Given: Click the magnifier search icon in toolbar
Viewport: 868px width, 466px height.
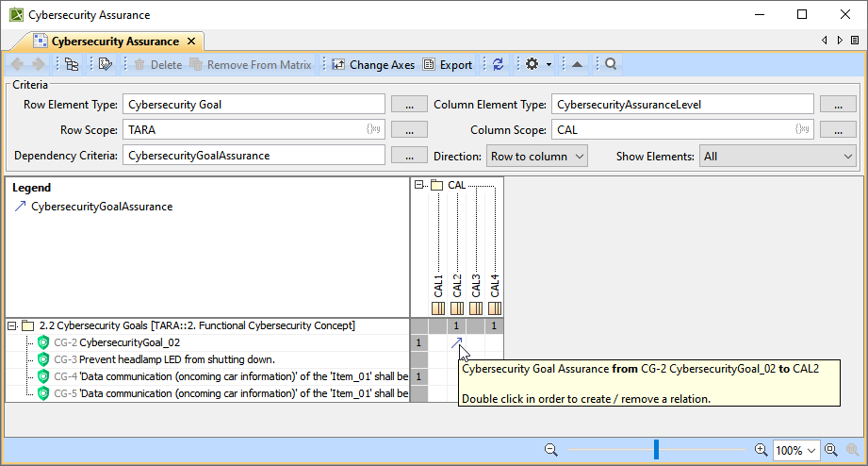Looking at the screenshot, I should tap(611, 65).
